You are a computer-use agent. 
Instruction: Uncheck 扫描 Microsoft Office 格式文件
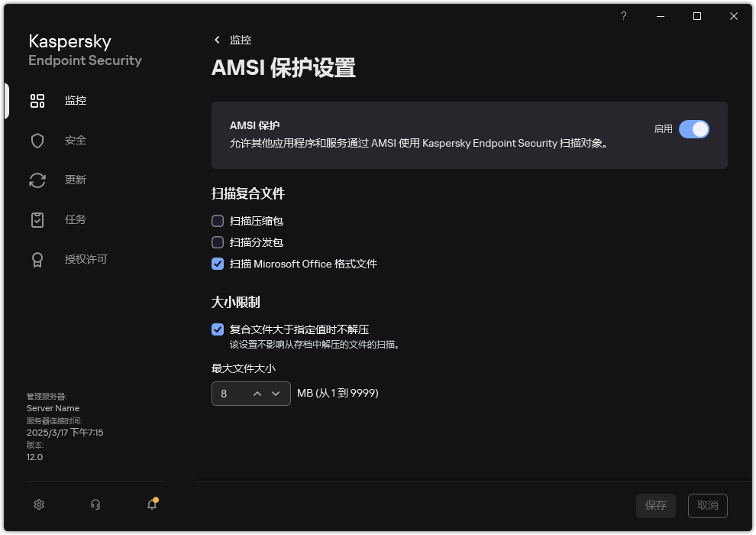[x=217, y=264]
